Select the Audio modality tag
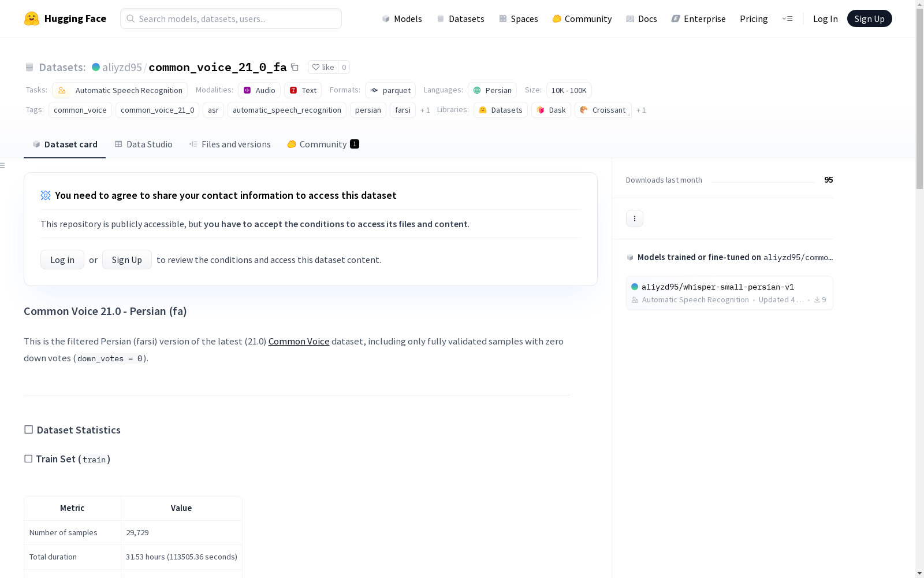The image size is (924, 578). pos(259,90)
